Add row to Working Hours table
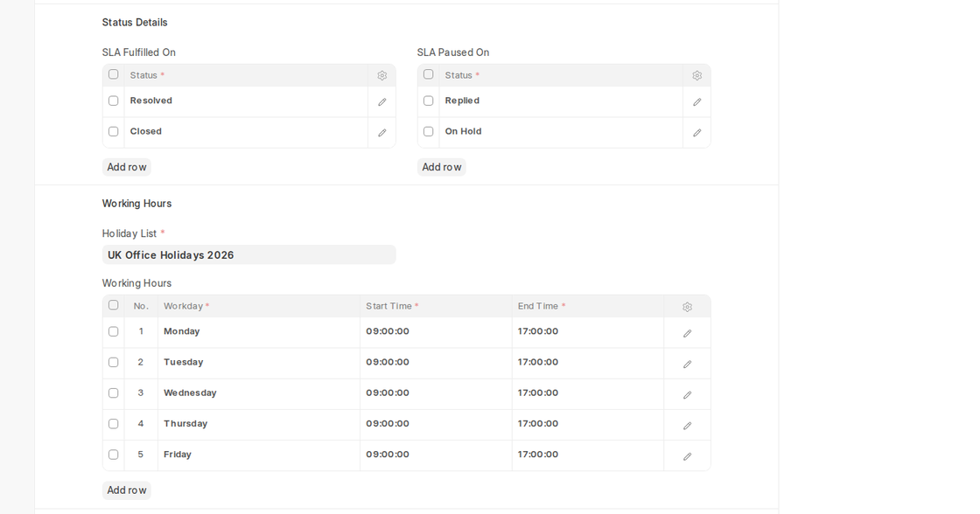 126,490
